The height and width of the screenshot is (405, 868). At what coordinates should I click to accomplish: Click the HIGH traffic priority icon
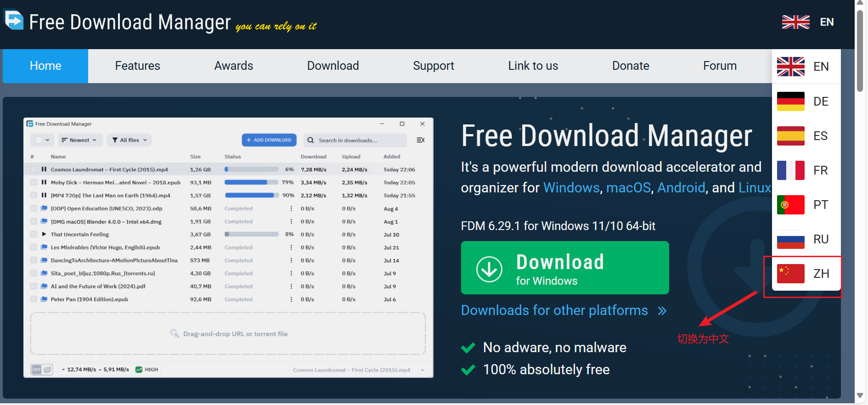[x=139, y=370]
